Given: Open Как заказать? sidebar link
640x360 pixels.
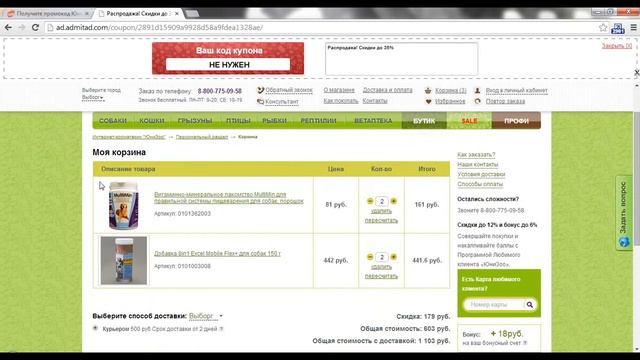Looking at the screenshot, I should point(476,155).
